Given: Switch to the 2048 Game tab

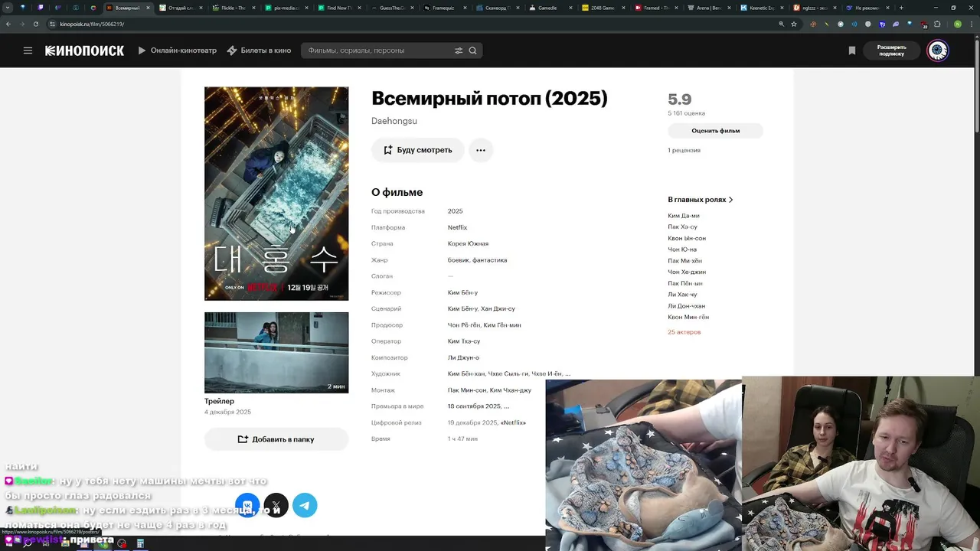Looking at the screenshot, I should pyautogui.click(x=603, y=8).
